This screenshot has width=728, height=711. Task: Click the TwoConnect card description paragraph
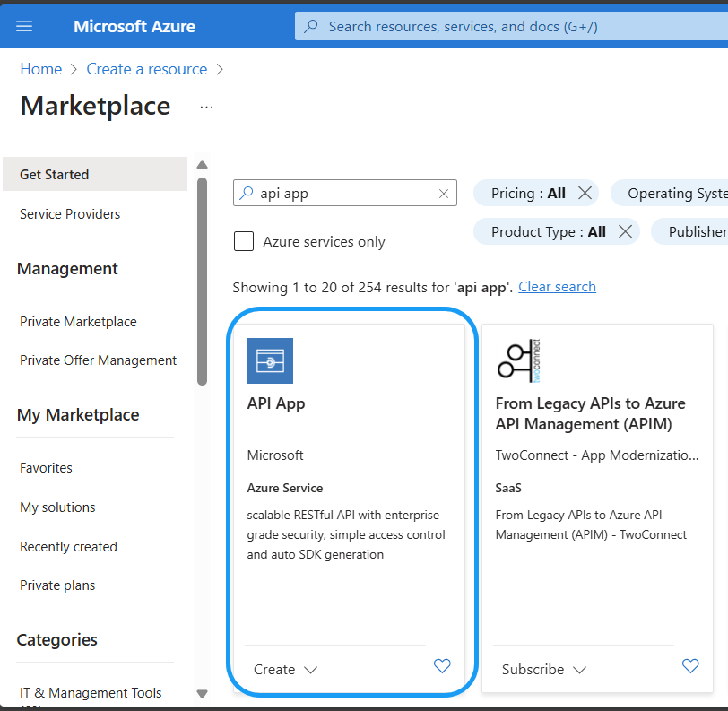coord(591,525)
